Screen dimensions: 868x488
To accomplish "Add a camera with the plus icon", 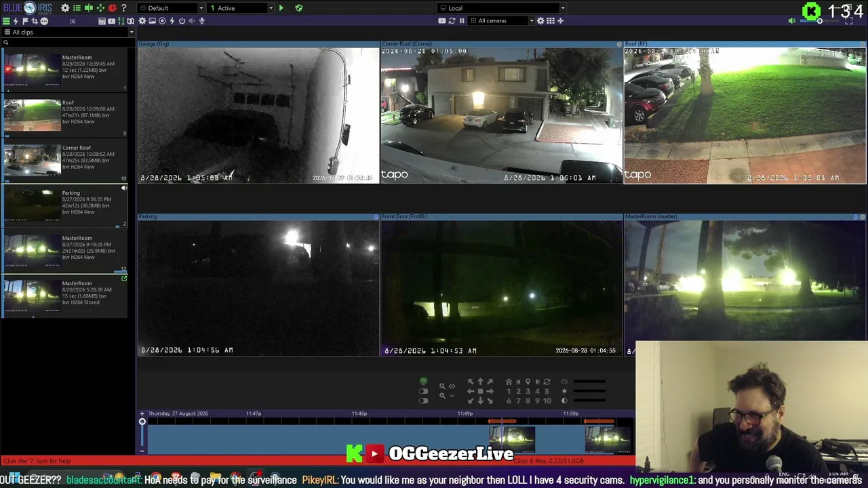I will (560, 21).
